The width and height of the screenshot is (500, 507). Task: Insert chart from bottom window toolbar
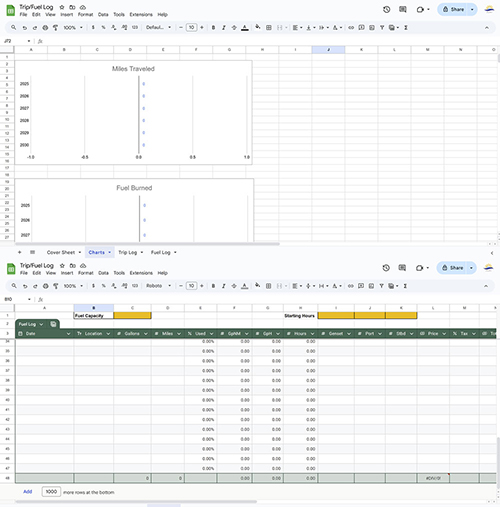pyautogui.click(x=371, y=286)
